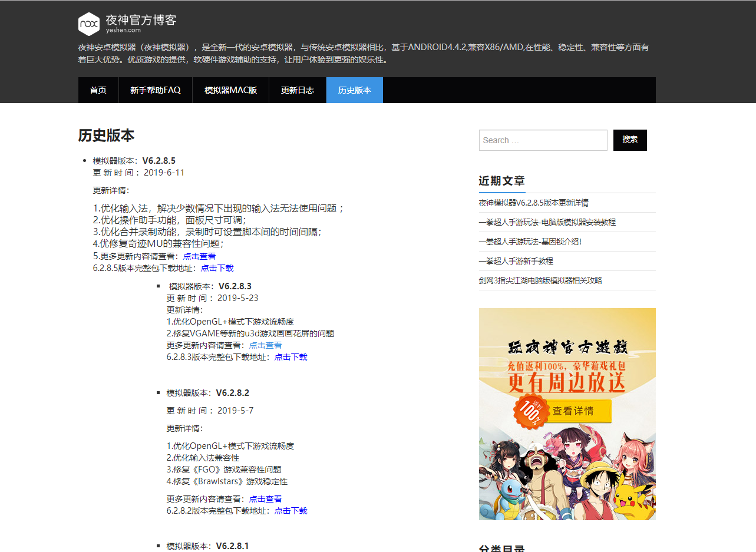Screen dimensions: 756x552
Task: Open the 更新日志 menu item
Action: (298, 90)
